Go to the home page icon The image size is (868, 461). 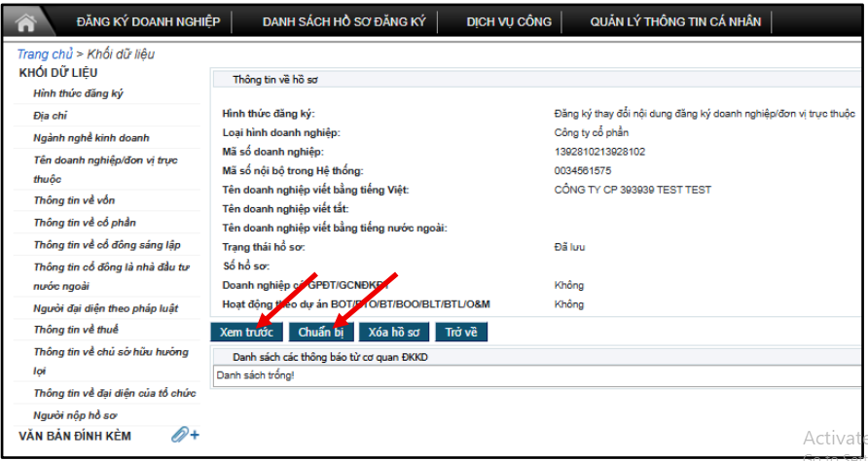tap(26, 22)
